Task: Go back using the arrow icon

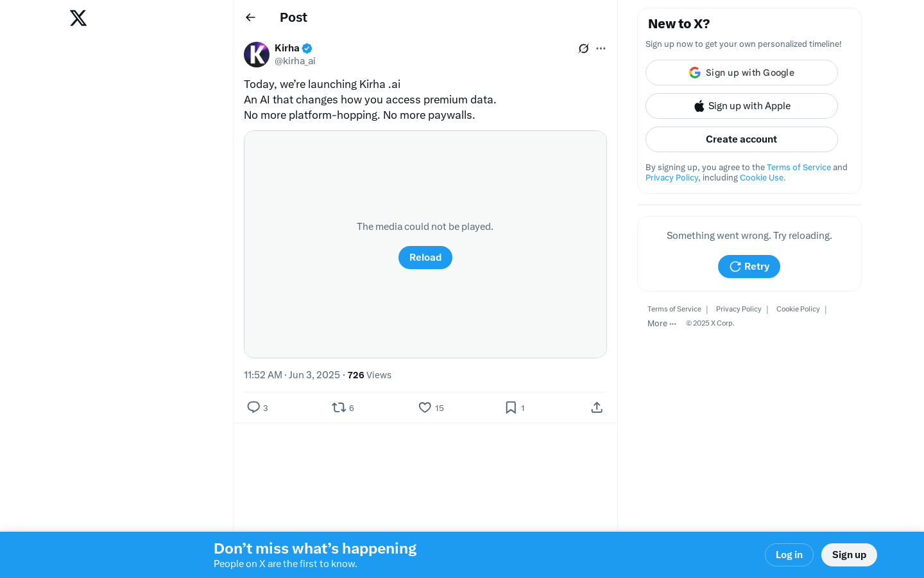Action: (251, 17)
